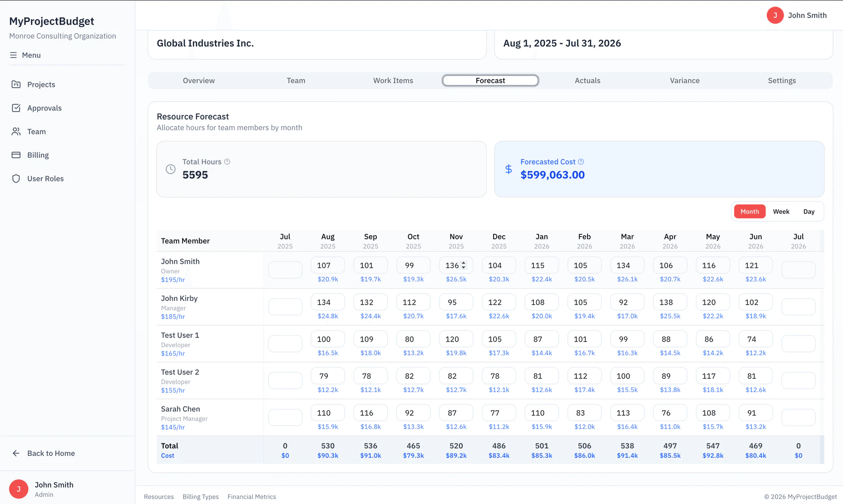This screenshot has height=504, width=843.
Task: Switch the forecast to Week view
Action: [781, 211]
